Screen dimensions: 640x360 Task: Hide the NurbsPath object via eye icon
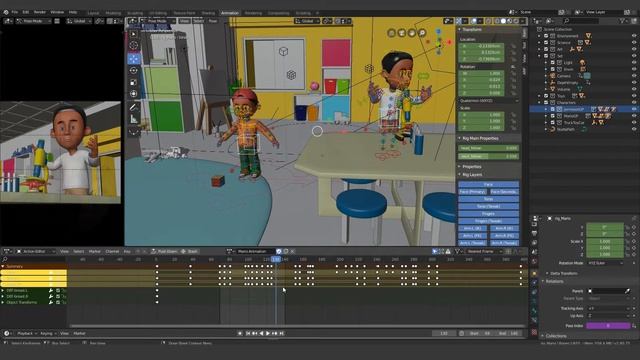[x=634, y=129]
